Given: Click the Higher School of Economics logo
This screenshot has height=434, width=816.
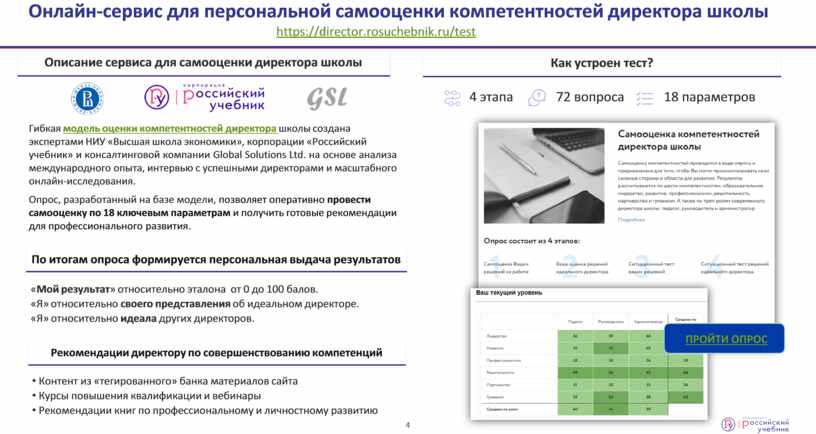Looking at the screenshot, I should (87, 98).
